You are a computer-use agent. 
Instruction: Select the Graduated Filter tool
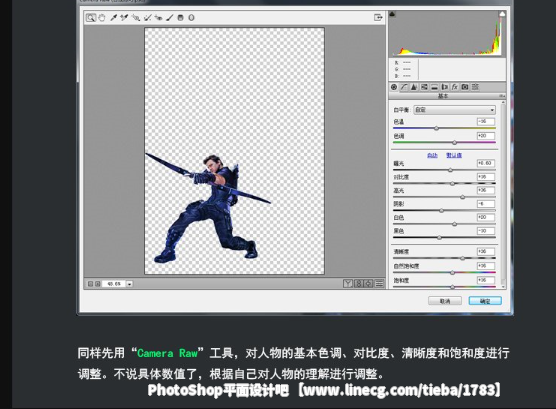(x=180, y=17)
